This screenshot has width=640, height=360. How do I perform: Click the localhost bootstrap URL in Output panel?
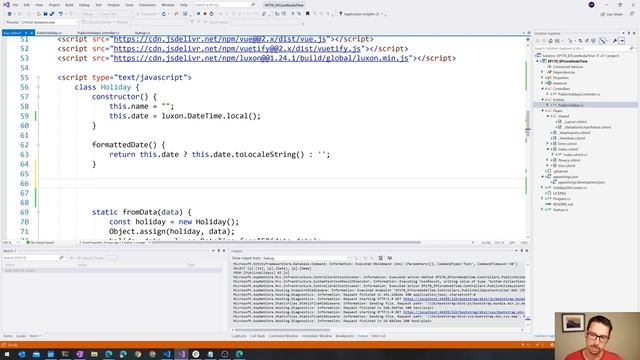pos(464,299)
